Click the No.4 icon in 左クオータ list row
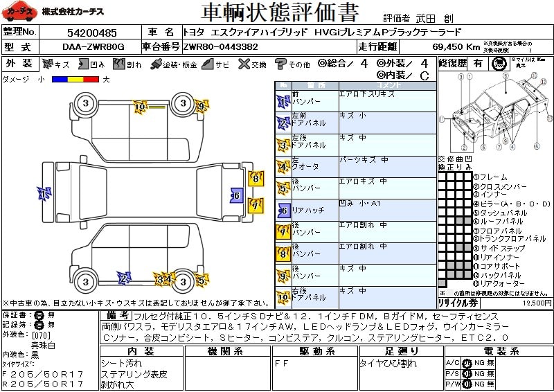554x392 pixels. (283, 167)
